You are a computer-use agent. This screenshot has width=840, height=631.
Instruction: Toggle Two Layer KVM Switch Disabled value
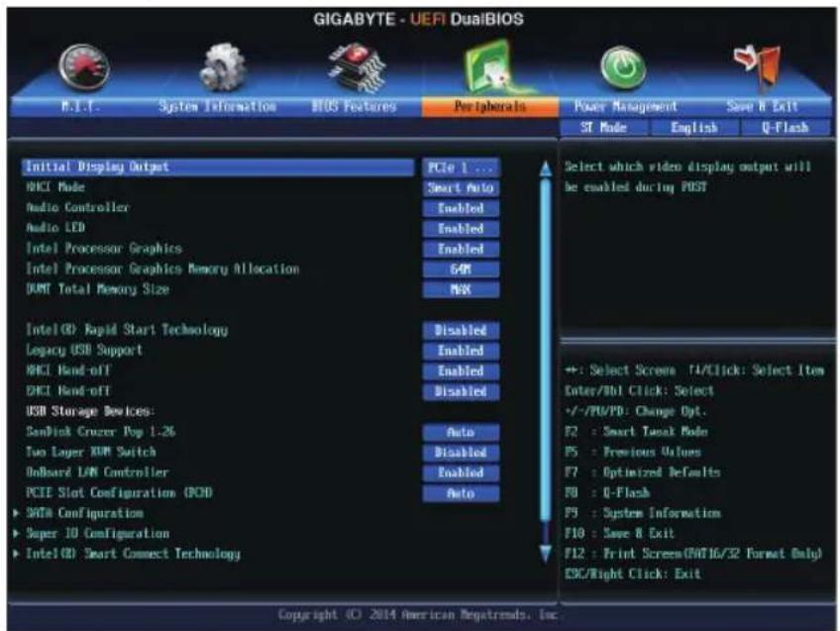click(x=461, y=453)
